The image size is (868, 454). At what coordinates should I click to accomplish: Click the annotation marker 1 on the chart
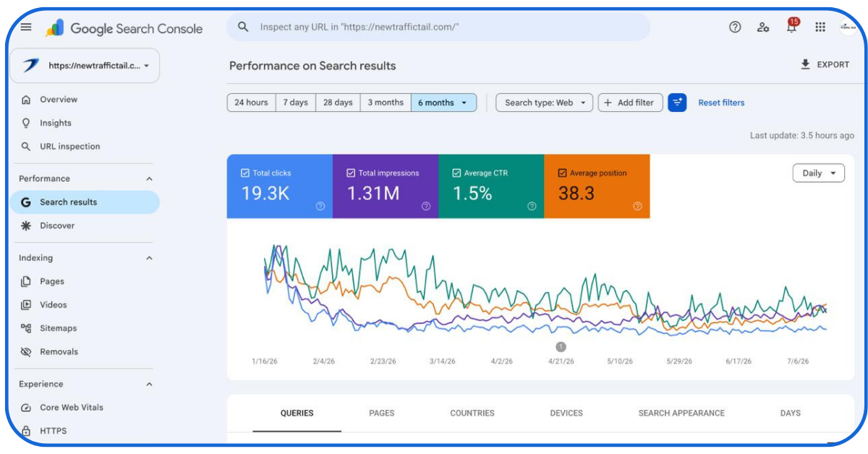(x=561, y=347)
